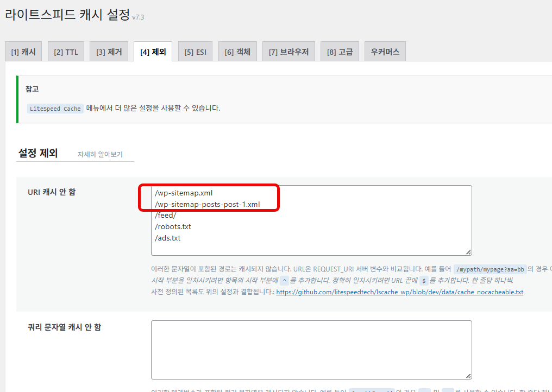This screenshot has height=392, width=552.
Task: Click the /feed/ line in the textarea
Action: [x=165, y=216]
